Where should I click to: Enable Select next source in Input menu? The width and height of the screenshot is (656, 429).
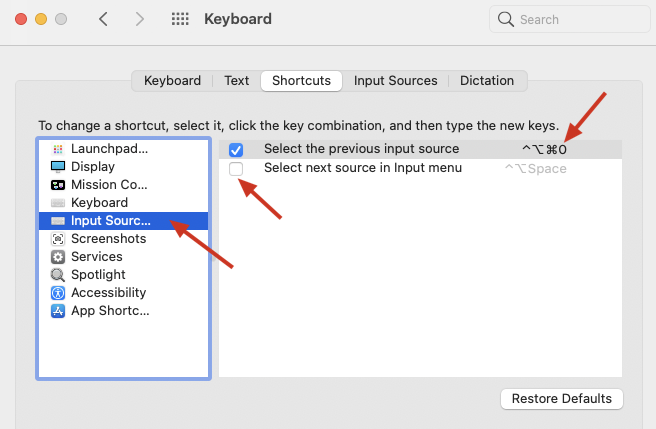click(x=236, y=169)
